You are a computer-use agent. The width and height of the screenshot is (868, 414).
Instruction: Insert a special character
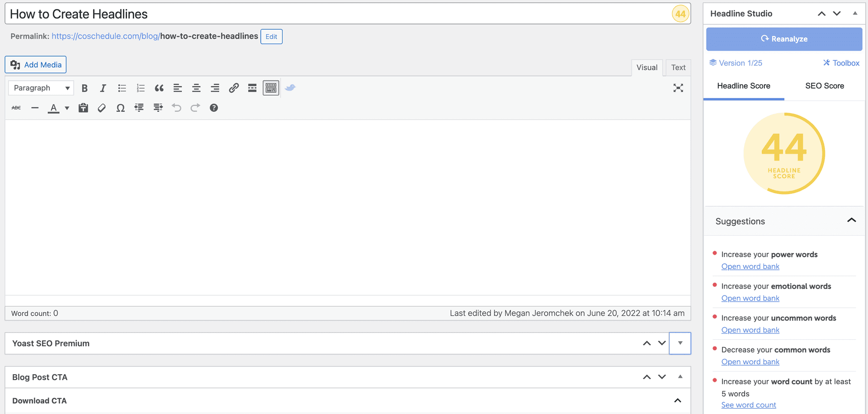click(x=120, y=108)
